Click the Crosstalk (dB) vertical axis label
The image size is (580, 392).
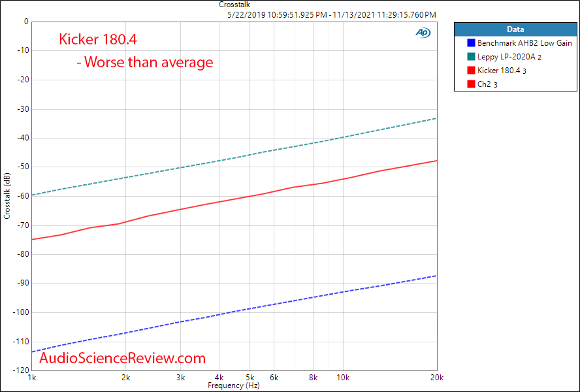click(x=7, y=196)
